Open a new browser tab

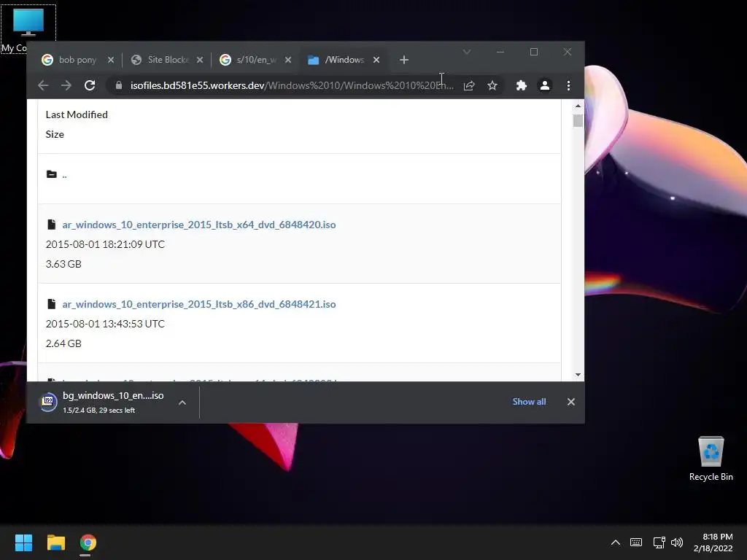click(404, 60)
